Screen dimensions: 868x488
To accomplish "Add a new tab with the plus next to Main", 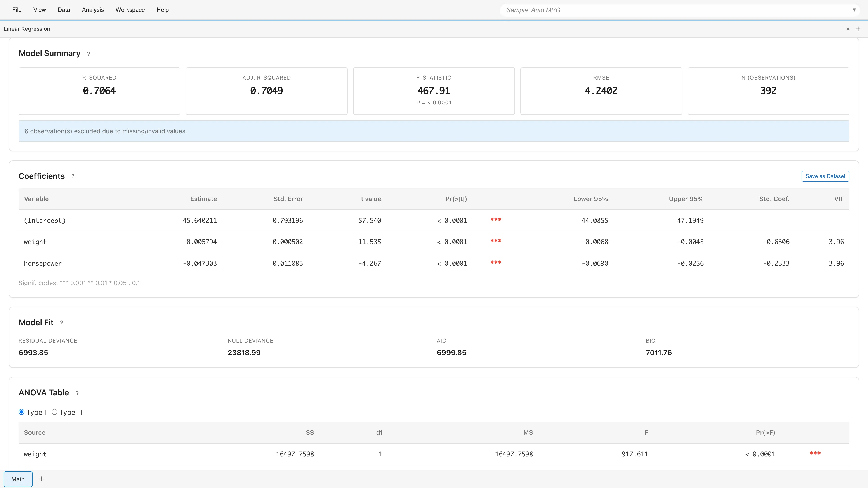I will (x=41, y=479).
